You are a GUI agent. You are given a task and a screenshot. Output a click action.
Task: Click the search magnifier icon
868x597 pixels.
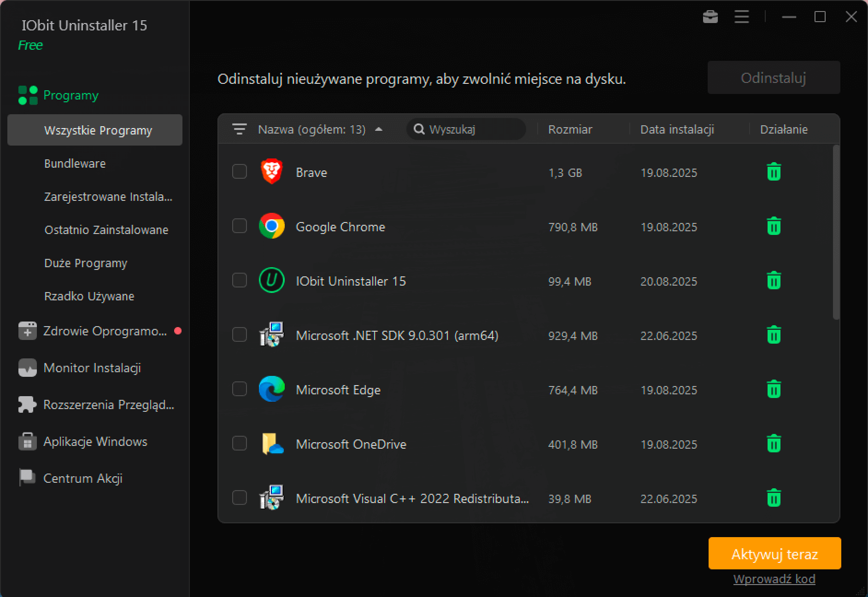pyautogui.click(x=419, y=129)
